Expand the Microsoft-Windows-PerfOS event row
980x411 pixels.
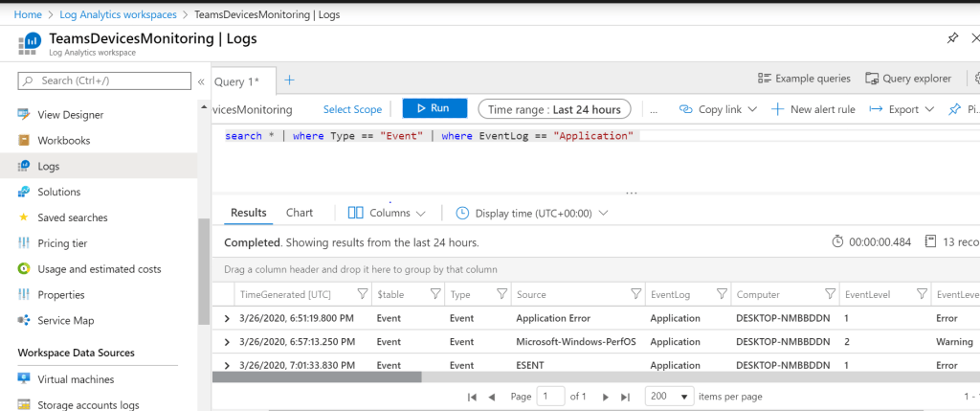tap(227, 342)
